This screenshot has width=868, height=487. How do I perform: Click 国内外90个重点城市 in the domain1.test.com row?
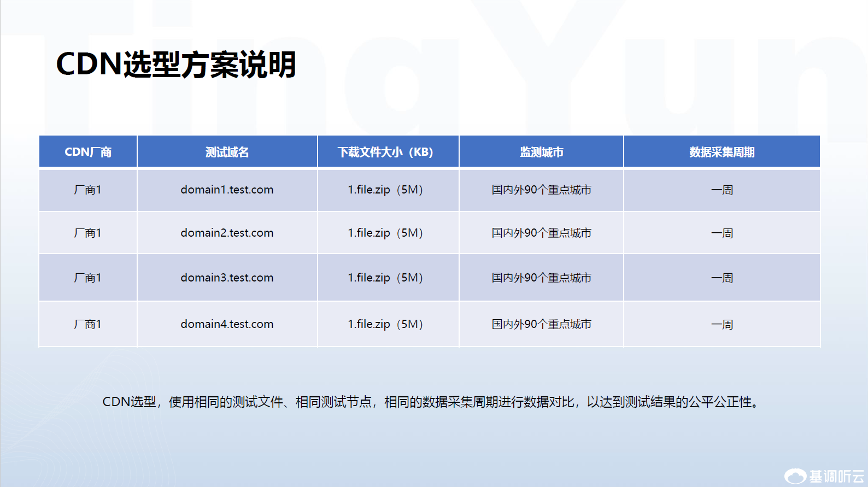click(541, 190)
